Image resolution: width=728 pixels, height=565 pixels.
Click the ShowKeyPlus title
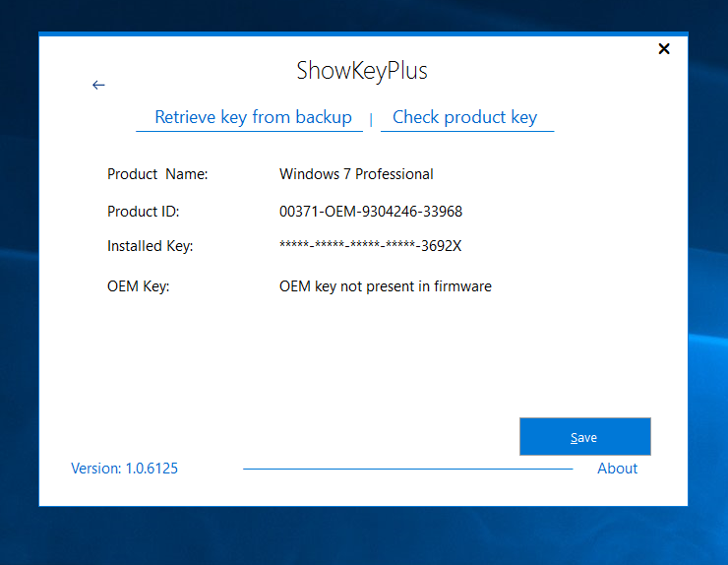(x=362, y=71)
